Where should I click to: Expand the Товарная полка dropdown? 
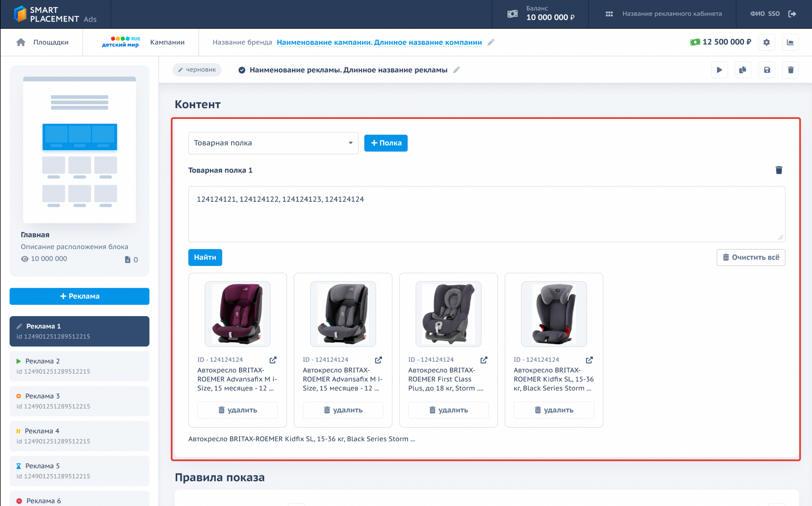(273, 143)
